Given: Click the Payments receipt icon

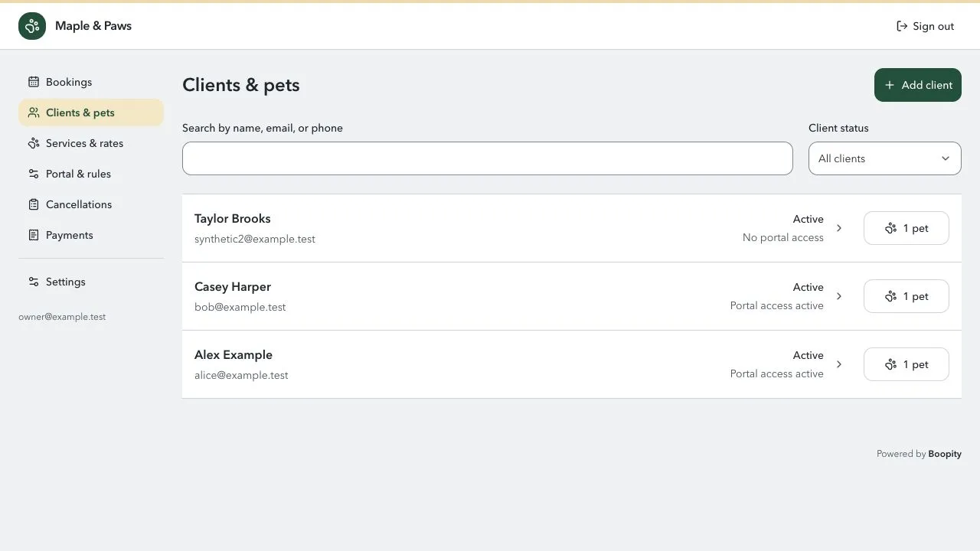Looking at the screenshot, I should coord(34,235).
